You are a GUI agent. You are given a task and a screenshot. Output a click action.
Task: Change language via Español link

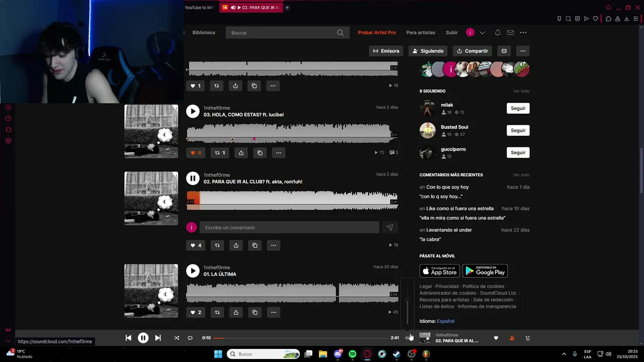pos(445,321)
